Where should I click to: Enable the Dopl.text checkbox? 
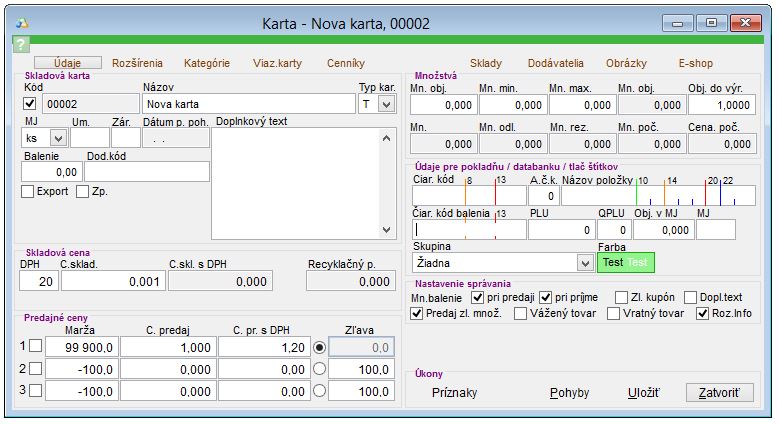pyautogui.click(x=690, y=297)
